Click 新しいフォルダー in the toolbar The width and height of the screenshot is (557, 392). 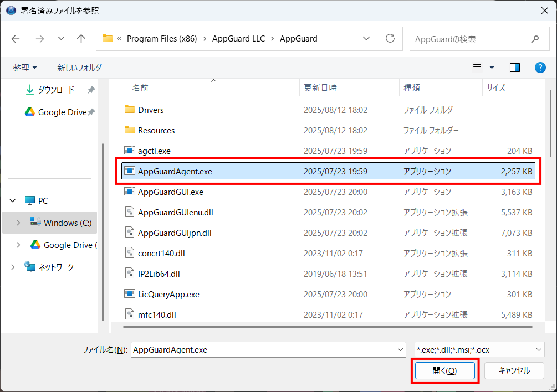[x=82, y=68]
